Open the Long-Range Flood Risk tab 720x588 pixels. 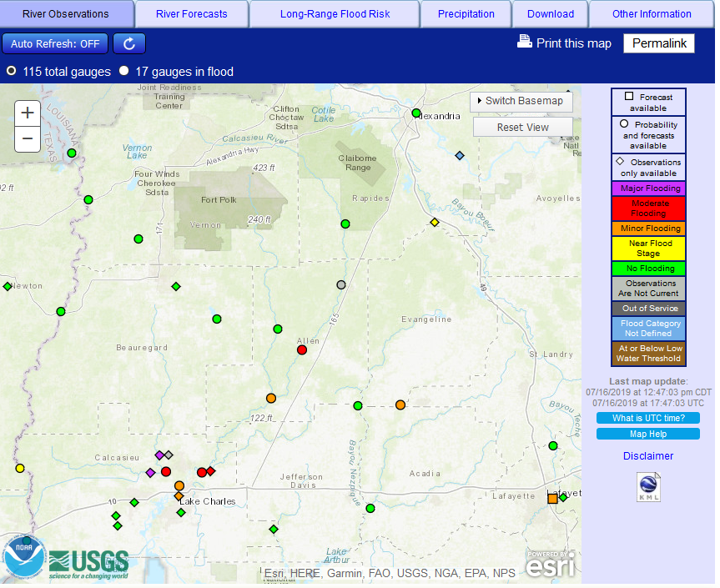click(334, 14)
